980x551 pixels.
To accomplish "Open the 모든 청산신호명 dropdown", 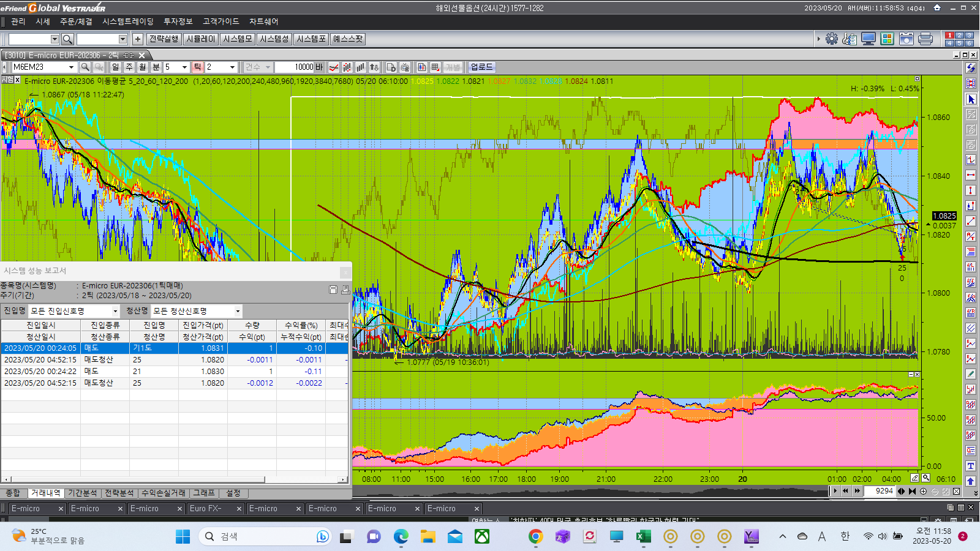I will 238,311.
